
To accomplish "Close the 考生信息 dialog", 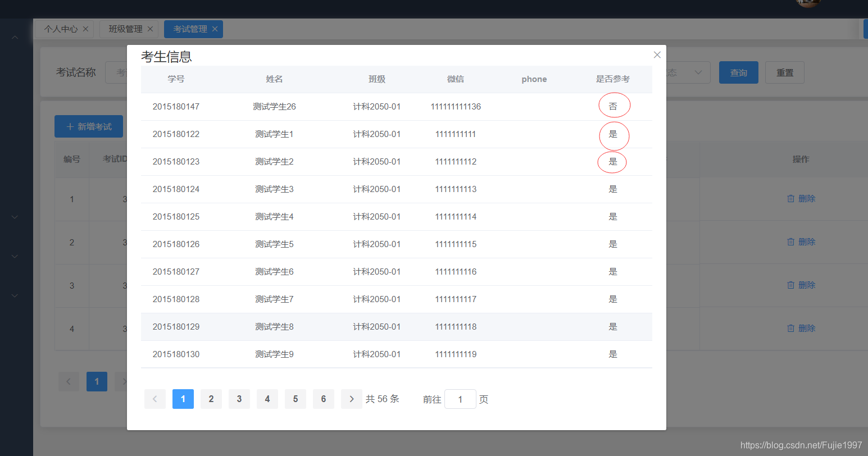I will pyautogui.click(x=657, y=54).
